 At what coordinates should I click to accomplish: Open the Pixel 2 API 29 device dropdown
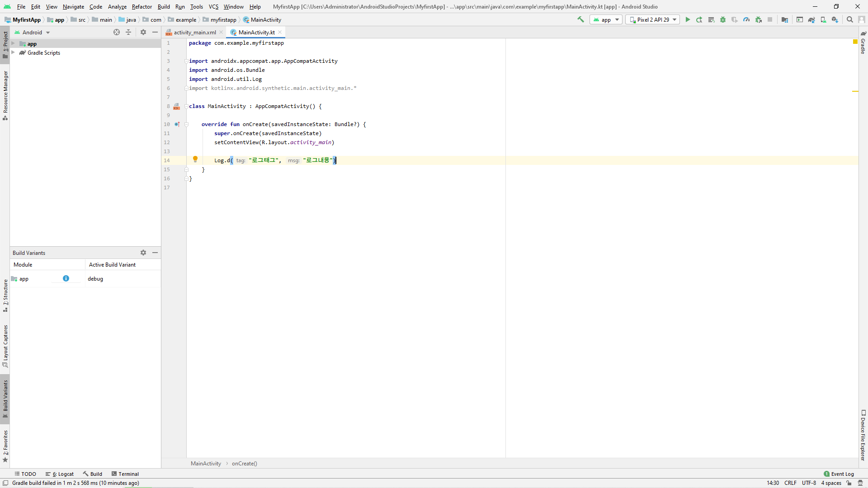(x=653, y=19)
